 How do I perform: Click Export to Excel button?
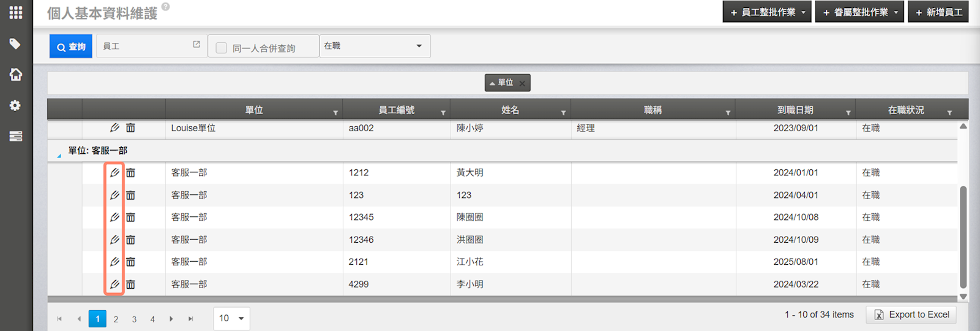tap(911, 314)
